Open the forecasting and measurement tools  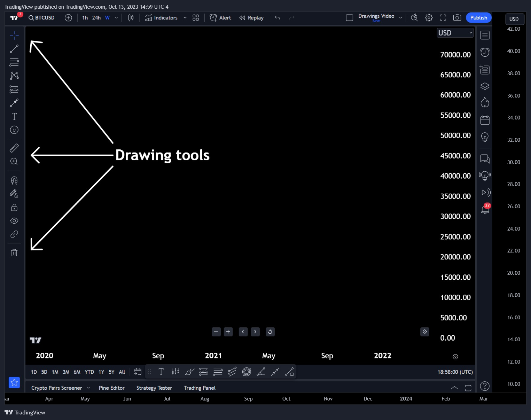click(14, 90)
